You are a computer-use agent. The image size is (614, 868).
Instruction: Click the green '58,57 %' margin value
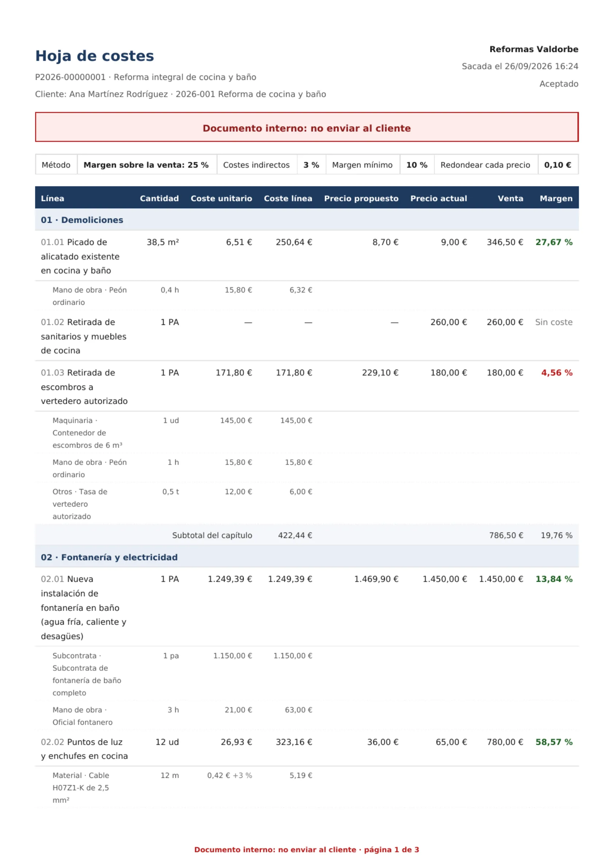coord(554,742)
